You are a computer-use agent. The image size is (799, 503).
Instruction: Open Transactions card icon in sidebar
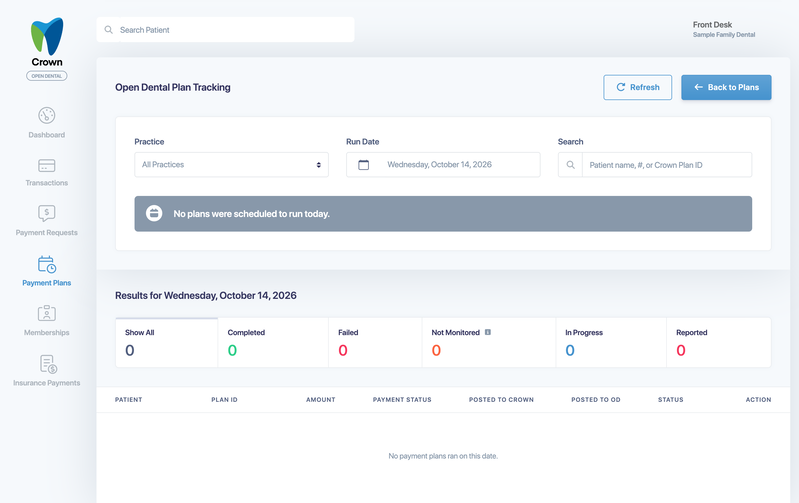point(46,166)
